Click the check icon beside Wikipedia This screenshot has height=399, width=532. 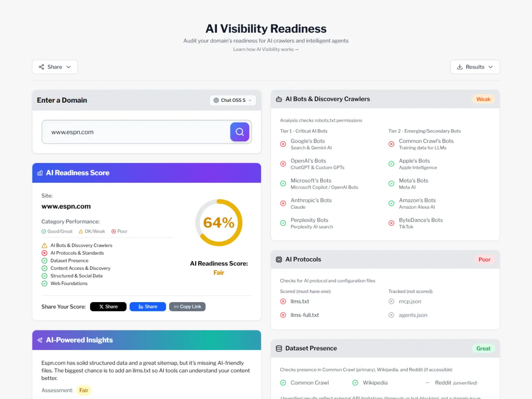coord(355,383)
